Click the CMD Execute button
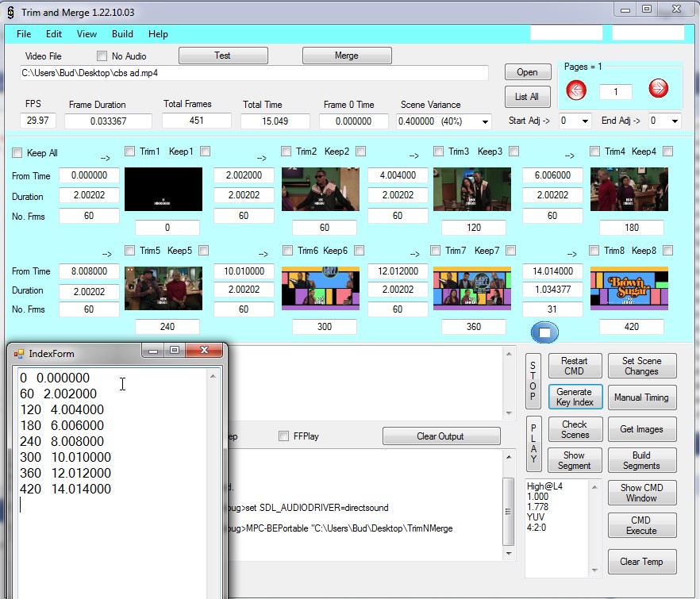The image size is (700, 599). click(642, 525)
